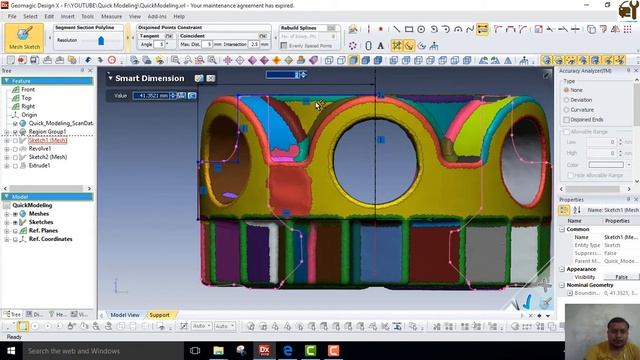This screenshot has height=360, width=640.
Task: Click the highlighted shaded display mode cube
Action: [353, 60]
